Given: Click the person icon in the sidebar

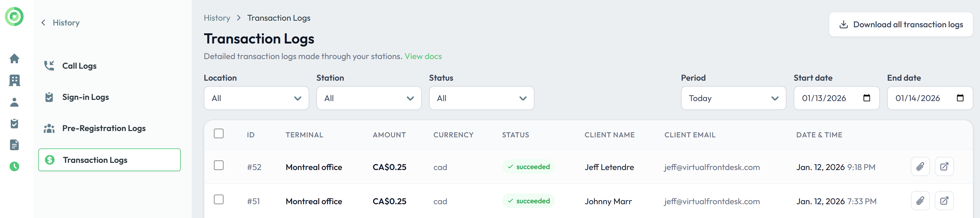Looking at the screenshot, I should (x=14, y=102).
